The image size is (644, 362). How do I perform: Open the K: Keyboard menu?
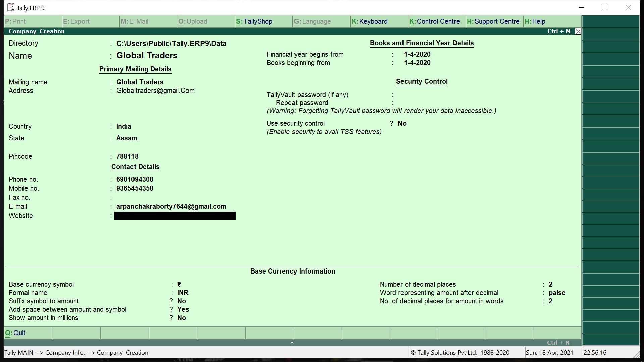tap(379, 21)
